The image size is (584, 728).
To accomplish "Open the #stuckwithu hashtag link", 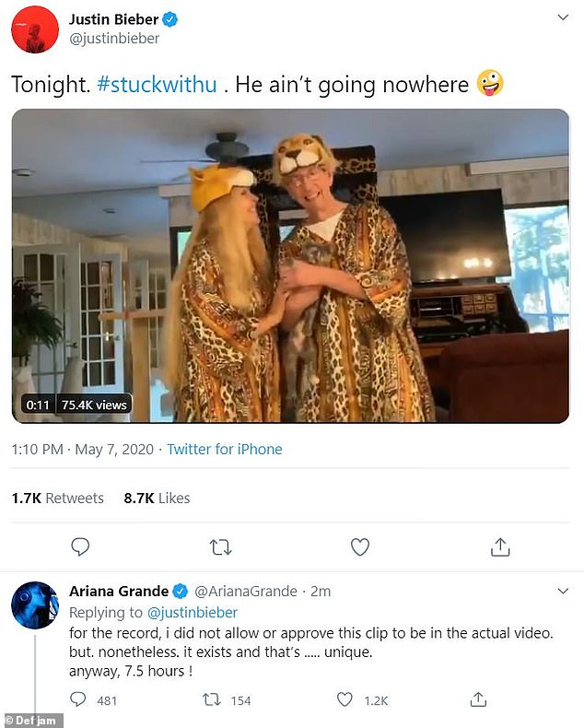I will pyautogui.click(x=157, y=85).
